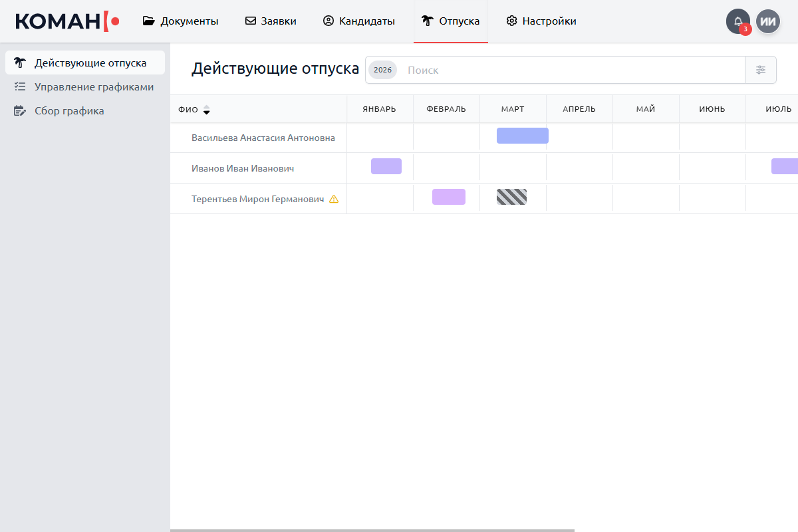Click the notifications bell icon
The image size is (798, 532).
737,21
